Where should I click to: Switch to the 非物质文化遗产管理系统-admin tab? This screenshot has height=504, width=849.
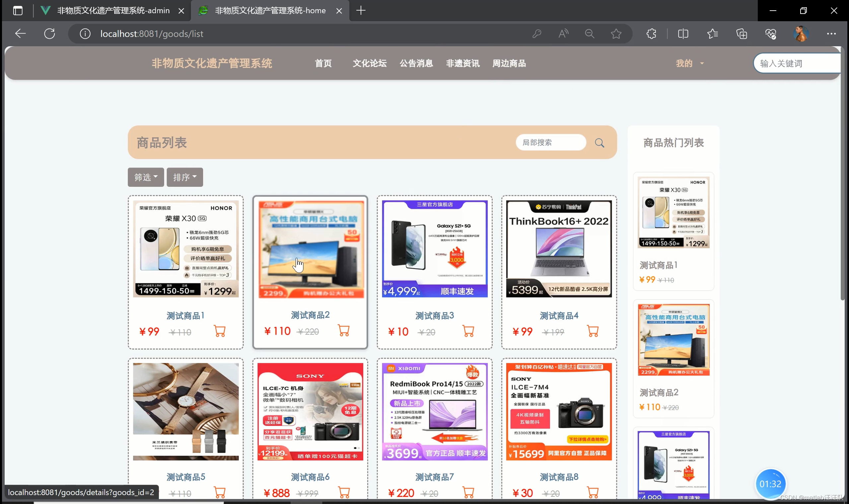[x=113, y=11]
